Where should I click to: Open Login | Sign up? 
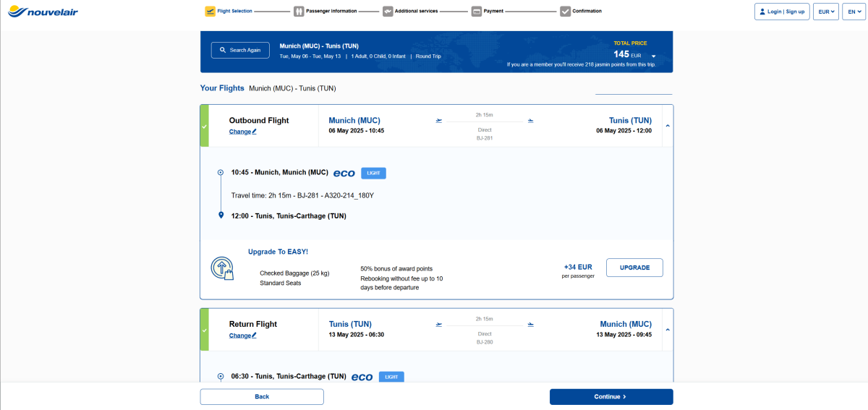781,12
